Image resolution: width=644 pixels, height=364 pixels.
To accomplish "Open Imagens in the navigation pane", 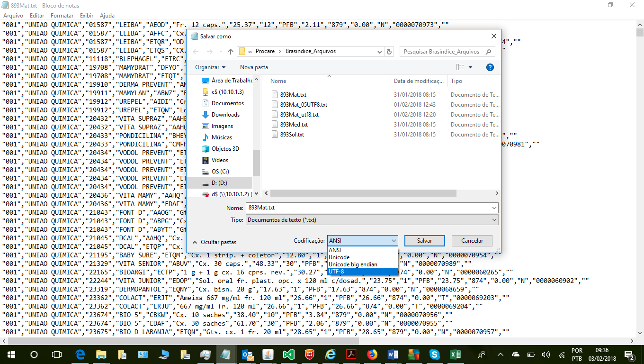I will [217, 126].
